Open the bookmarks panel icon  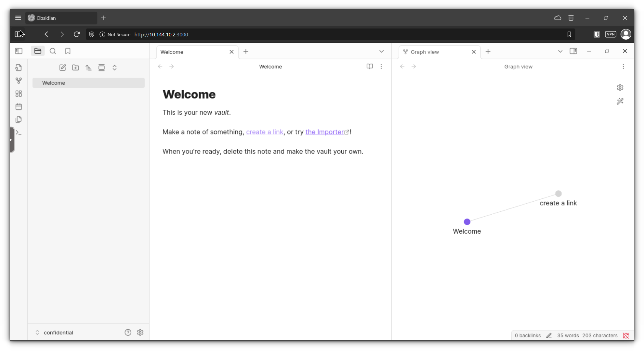click(x=68, y=51)
